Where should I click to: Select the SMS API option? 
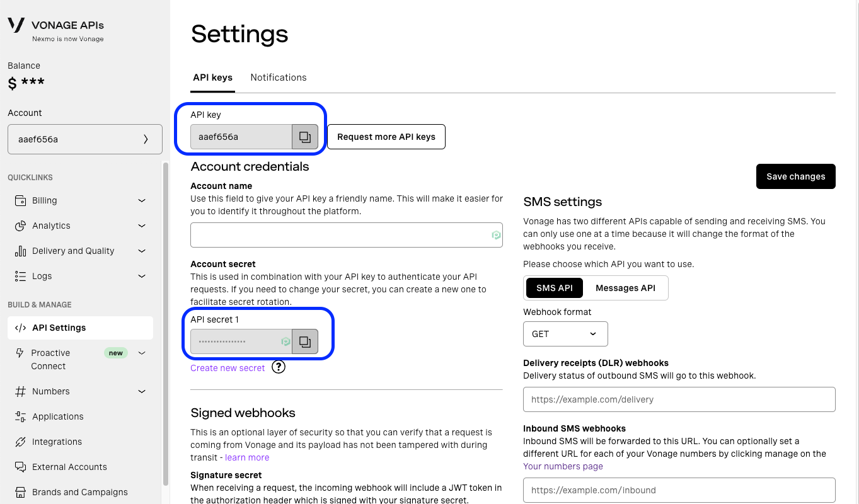click(554, 288)
